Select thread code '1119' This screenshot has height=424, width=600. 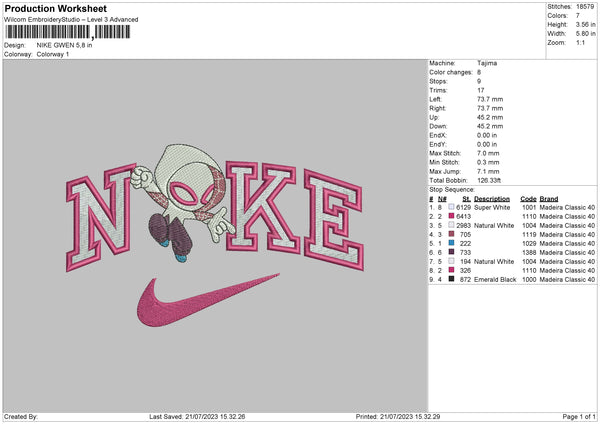tap(529, 234)
